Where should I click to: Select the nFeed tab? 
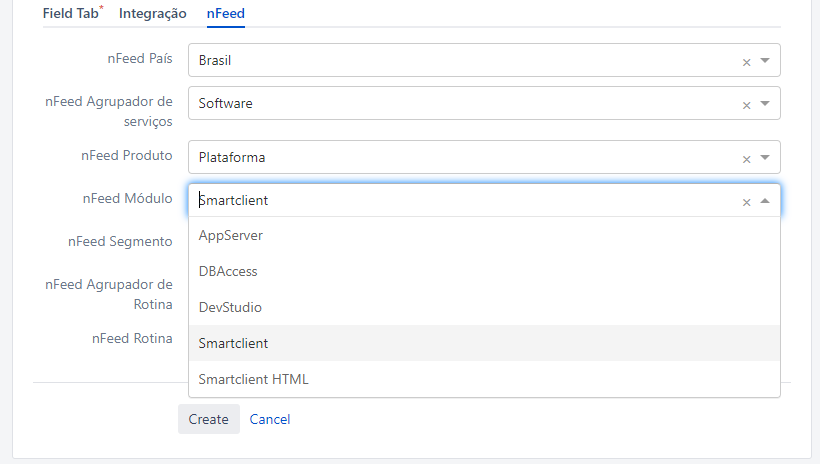(225, 14)
